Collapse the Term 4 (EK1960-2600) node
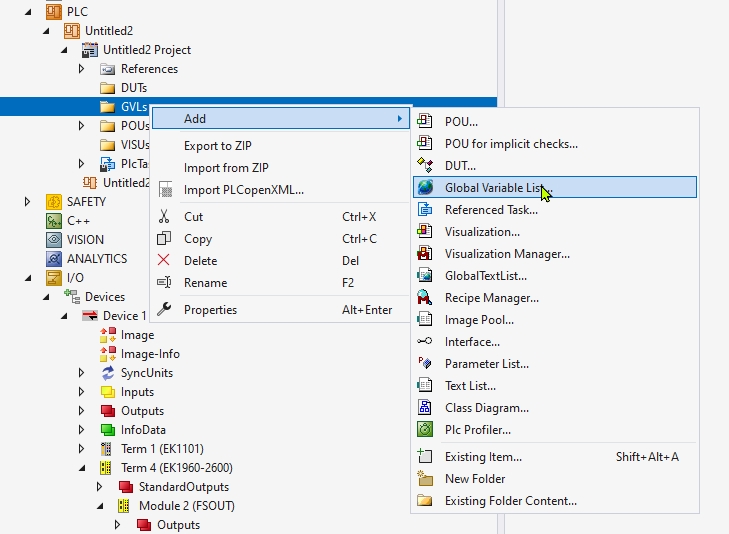Image resolution: width=729 pixels, height=534 pixels. pos(82,468)
